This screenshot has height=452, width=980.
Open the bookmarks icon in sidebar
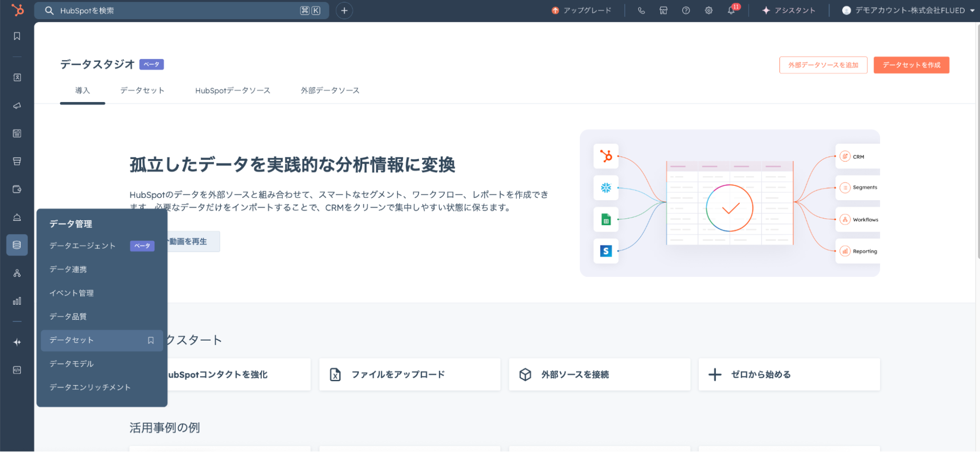pos(17,36)
